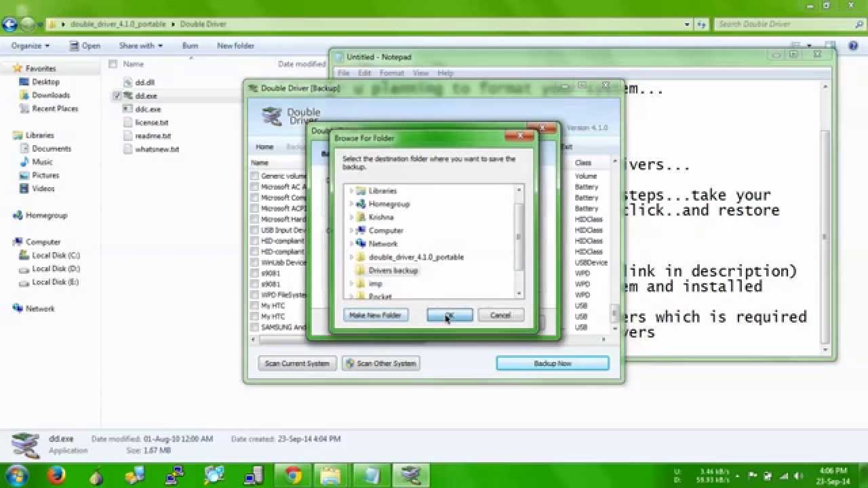Screen dimensions: 868x488
Task: Click Double Driver list vertical scrollbar
Action: pos(615,244)
